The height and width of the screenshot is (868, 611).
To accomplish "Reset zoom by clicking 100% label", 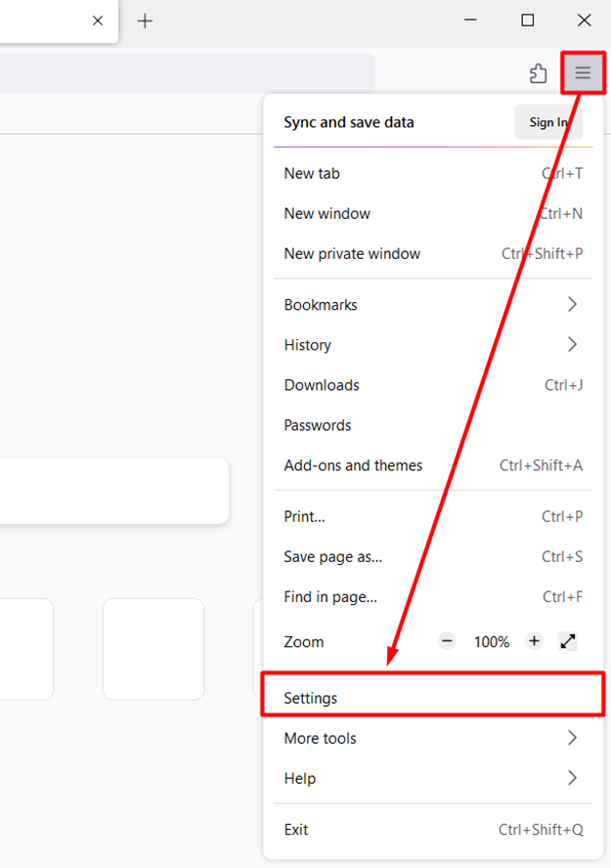I will (492, 642).
